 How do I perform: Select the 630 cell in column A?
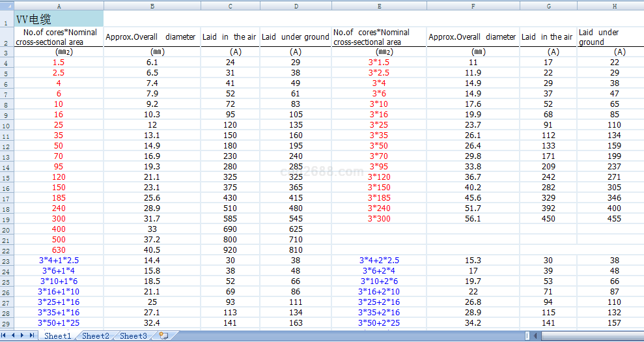59,250
